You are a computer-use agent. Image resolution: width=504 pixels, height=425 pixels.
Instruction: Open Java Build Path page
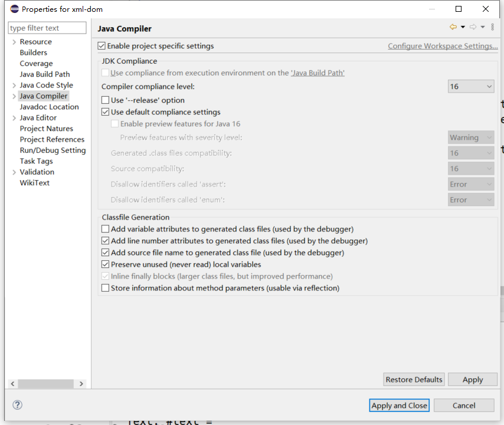point(45,74)
